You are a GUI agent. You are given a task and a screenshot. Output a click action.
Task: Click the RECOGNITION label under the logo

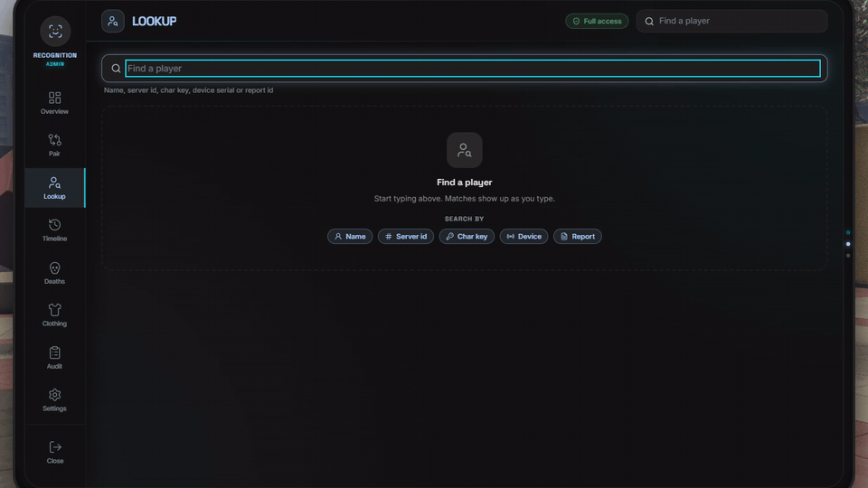[55, 55]
